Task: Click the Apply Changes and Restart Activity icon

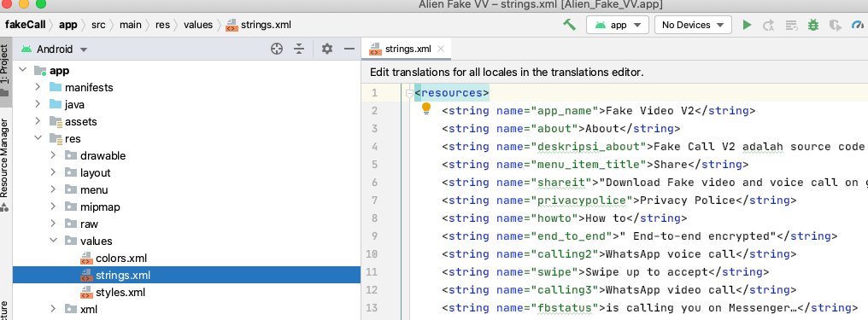Action: (768, 25)
